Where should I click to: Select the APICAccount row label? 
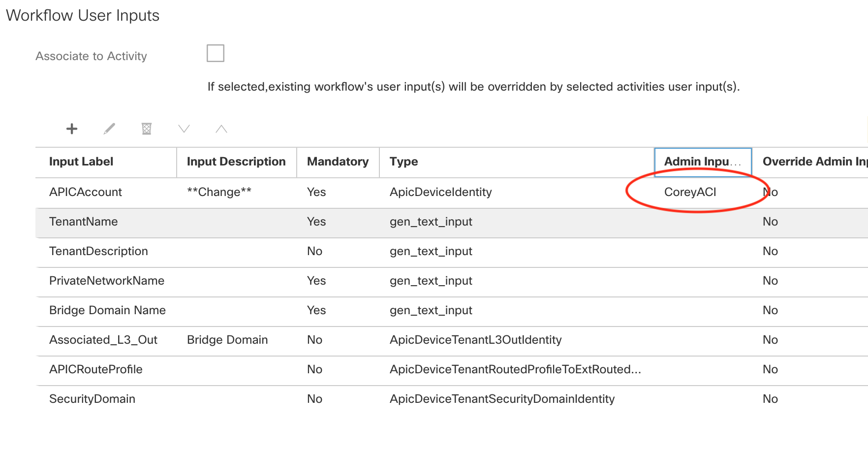coord(86,192)
